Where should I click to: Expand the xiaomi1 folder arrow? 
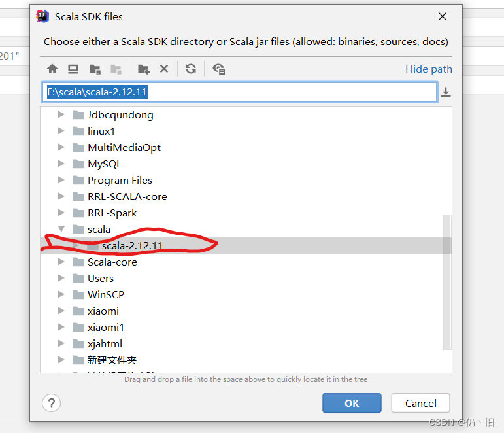61,327
